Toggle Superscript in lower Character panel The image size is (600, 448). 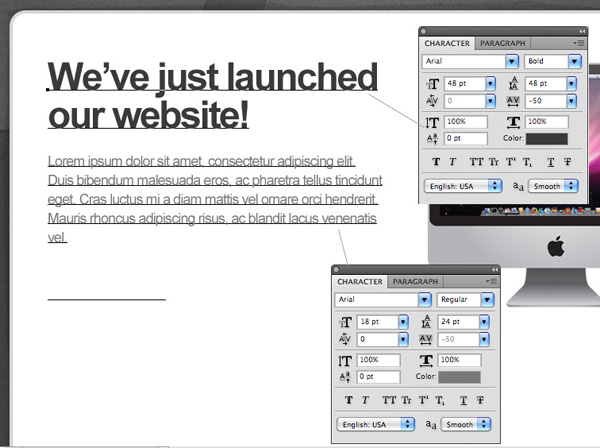(423, 400)
